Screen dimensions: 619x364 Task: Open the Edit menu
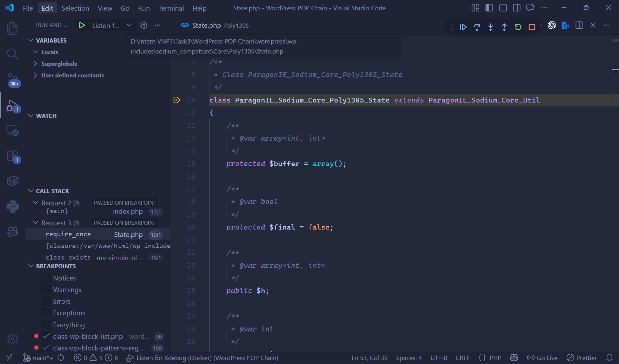(47, 8)
